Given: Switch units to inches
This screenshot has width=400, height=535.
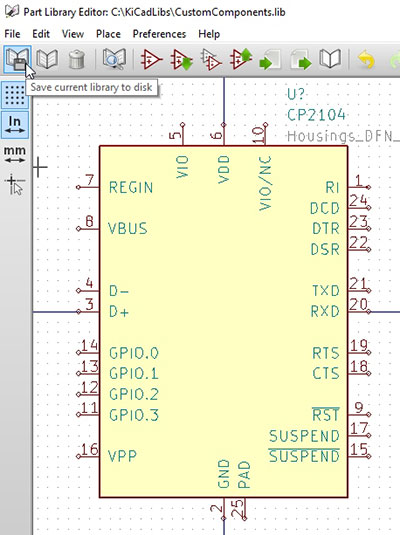Looking at the screenshot, I should [15, 125].
